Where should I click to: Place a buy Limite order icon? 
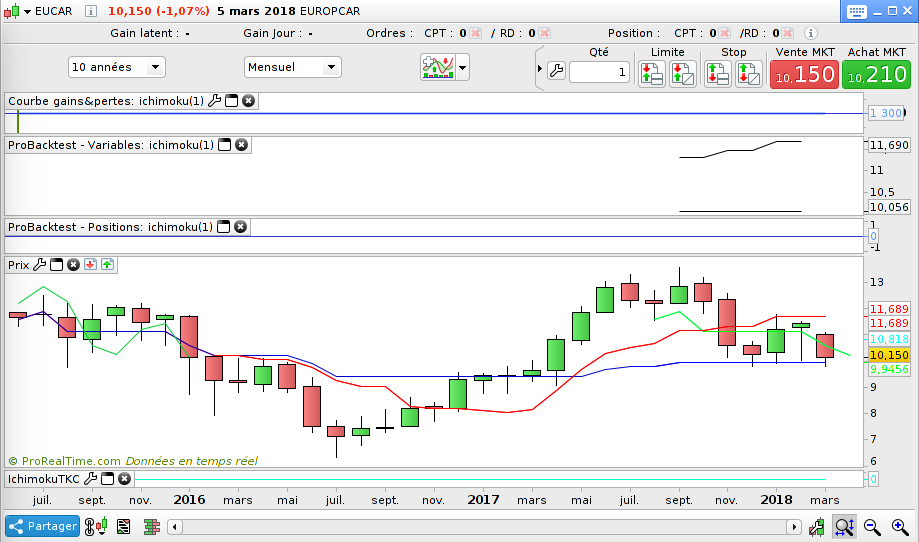(683, 74)
